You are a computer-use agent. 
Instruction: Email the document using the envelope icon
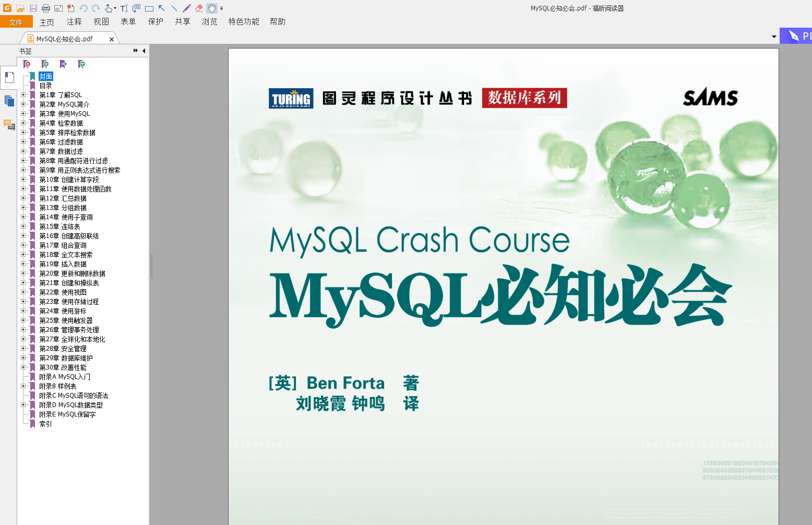58,8
